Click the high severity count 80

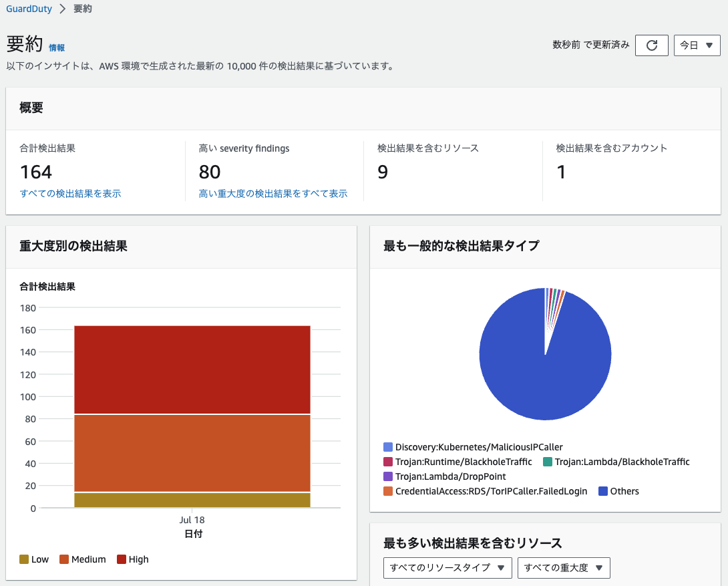(x=210, y=172)
